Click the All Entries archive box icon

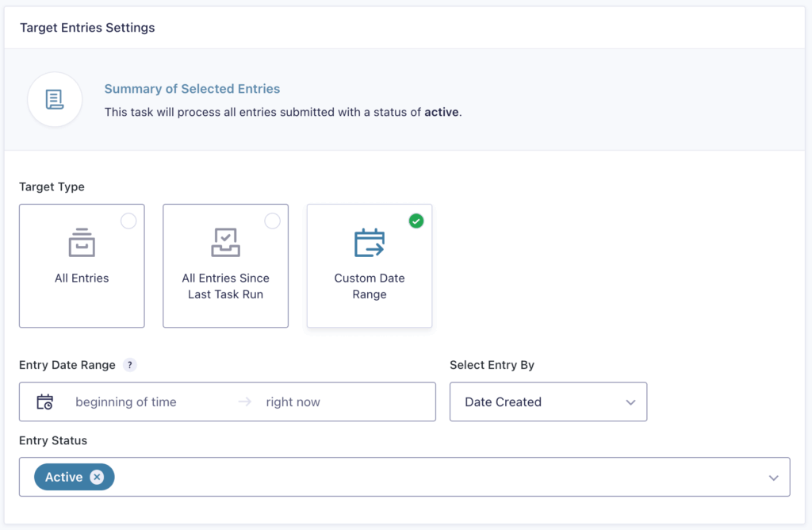(x=82, y=243)
